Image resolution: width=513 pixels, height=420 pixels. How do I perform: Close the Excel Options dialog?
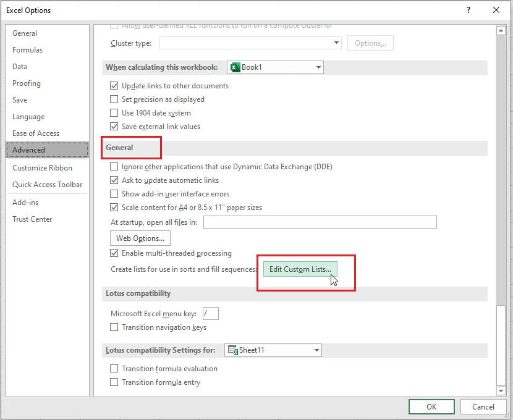[496, 10]
